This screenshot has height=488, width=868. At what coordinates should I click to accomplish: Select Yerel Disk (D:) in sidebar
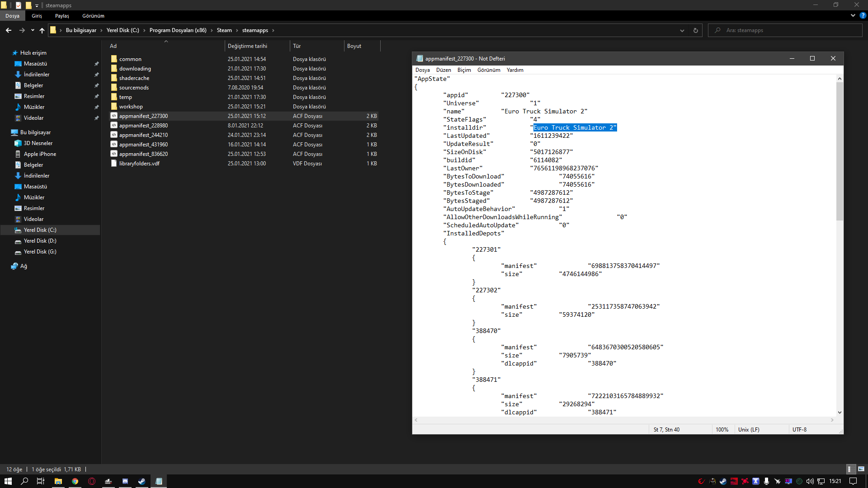(x=40, y=241)
